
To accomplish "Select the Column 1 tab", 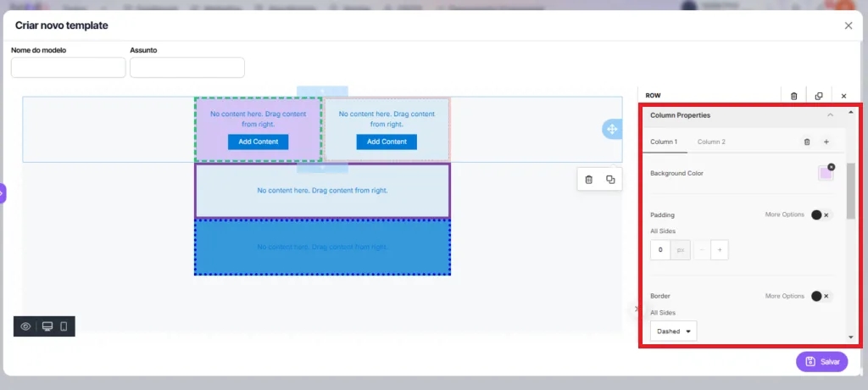I will tap(664, 142).
